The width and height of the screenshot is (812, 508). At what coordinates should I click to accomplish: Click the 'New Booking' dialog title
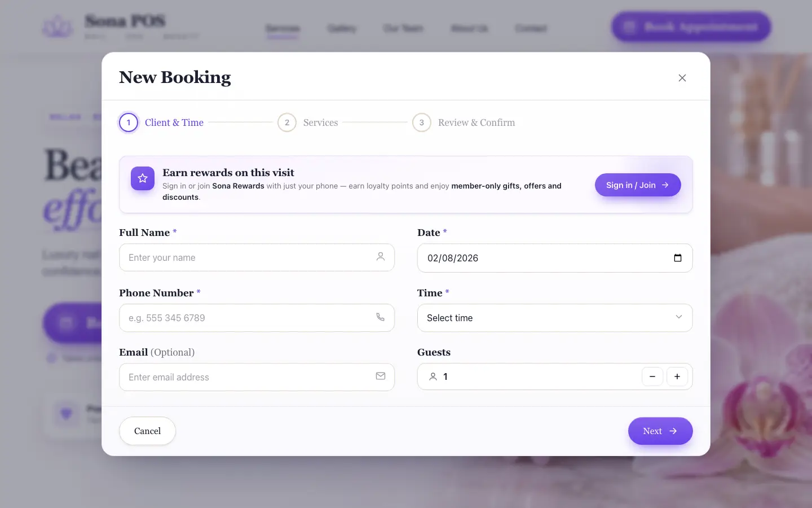[175, 77]
